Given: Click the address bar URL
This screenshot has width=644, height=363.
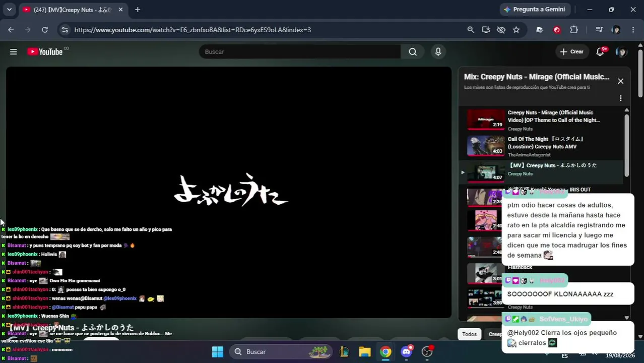Looking at the screenshot, I should 192,30.
